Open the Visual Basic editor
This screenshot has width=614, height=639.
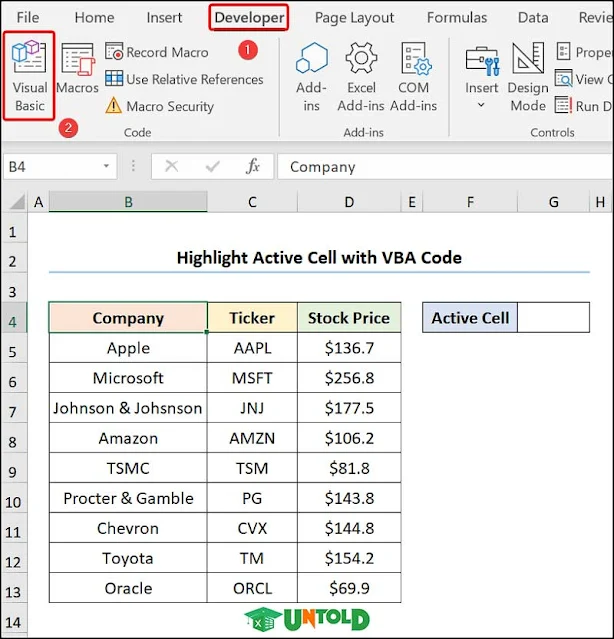click(x=29, y=76)
